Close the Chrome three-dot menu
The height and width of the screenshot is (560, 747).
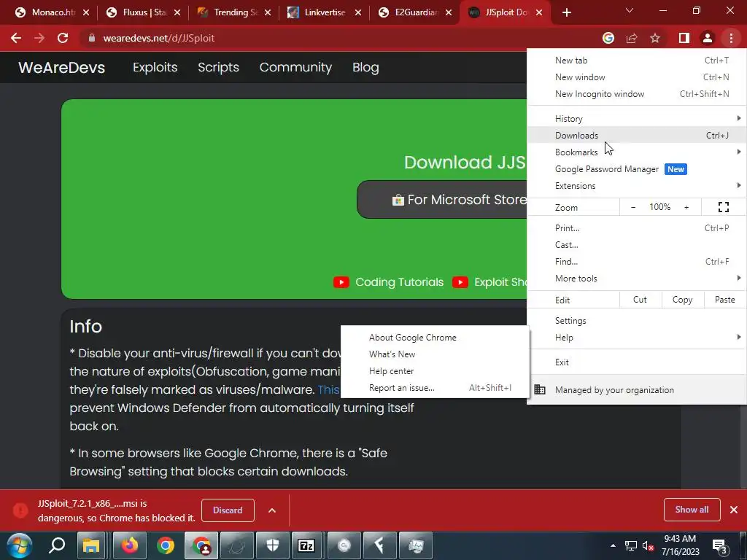click(731, 38)
